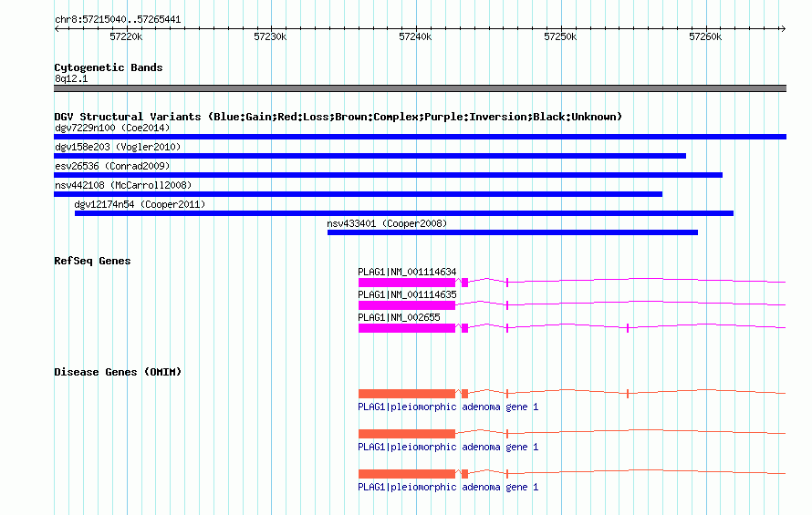Select the magenta exon block of NM_001114635
Screen dimensions: 812x515
point(407,305)
